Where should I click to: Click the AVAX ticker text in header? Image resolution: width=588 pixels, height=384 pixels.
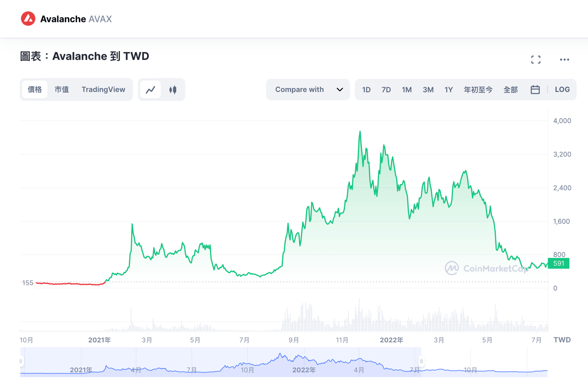point(100,19)
